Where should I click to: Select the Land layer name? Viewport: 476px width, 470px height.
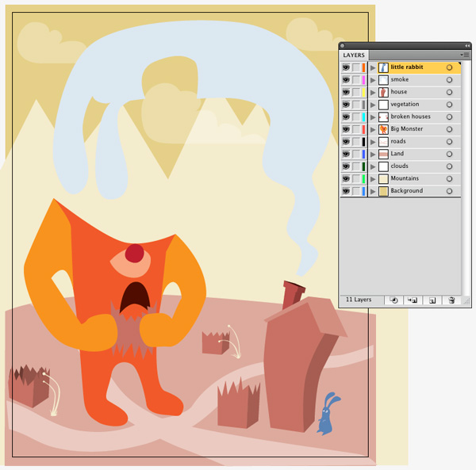pos(397,154)
